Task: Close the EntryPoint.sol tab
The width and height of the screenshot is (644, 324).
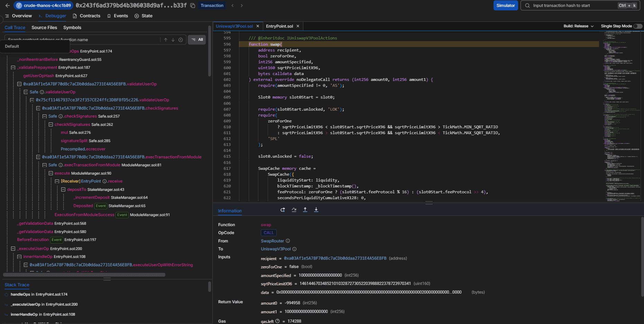Action: [298, 26]
